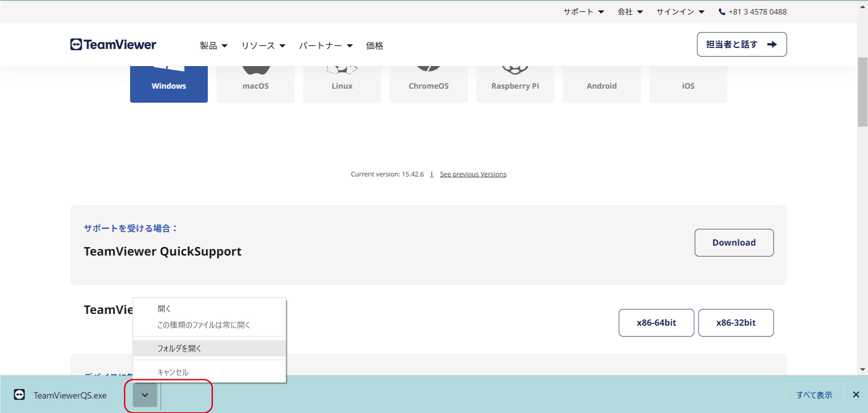Open the See previous Versions link
This screenshot has width=868, height=413.
tap(473, 174)
